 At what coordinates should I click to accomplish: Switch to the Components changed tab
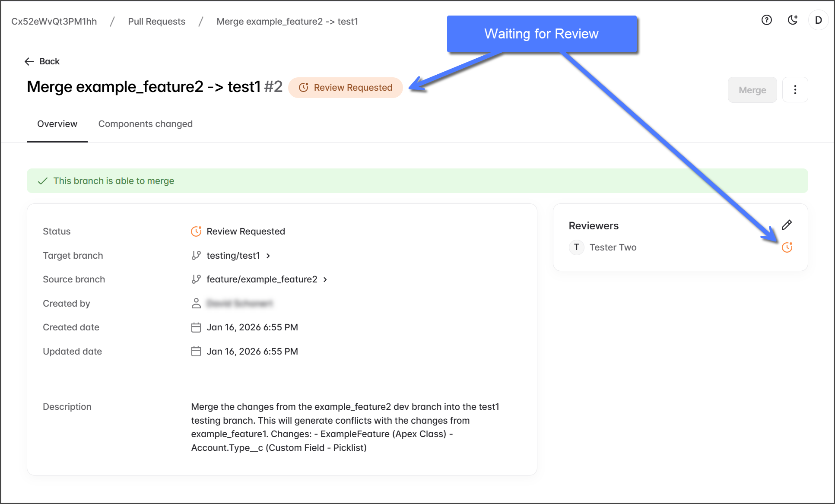(x=146, y=124)
